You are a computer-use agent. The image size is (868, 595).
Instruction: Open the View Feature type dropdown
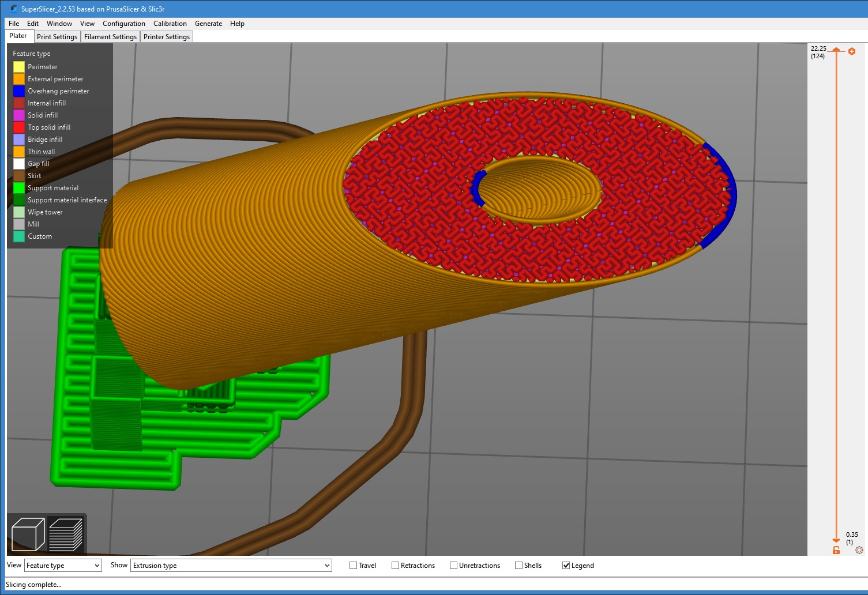click(x=63, y=566)
